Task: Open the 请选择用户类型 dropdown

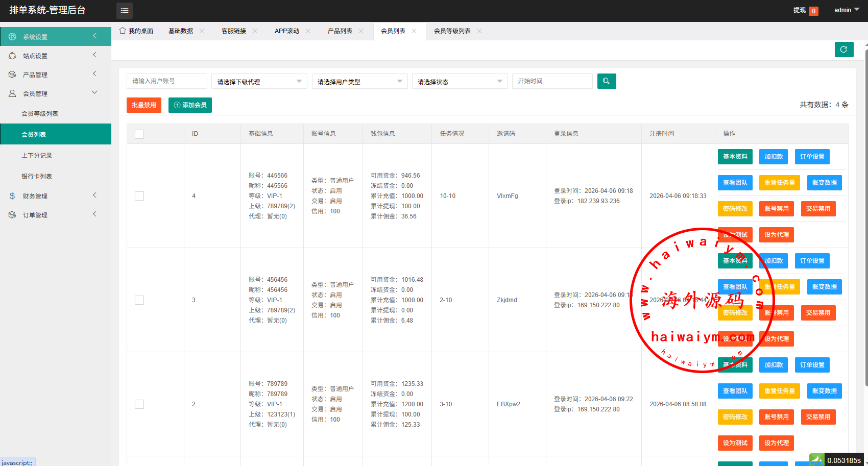Action: click(359, 82)
